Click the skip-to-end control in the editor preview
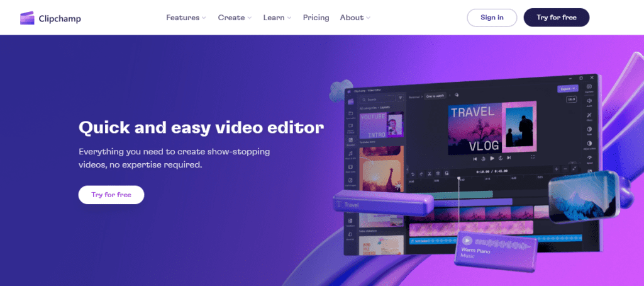 (509, 157)
